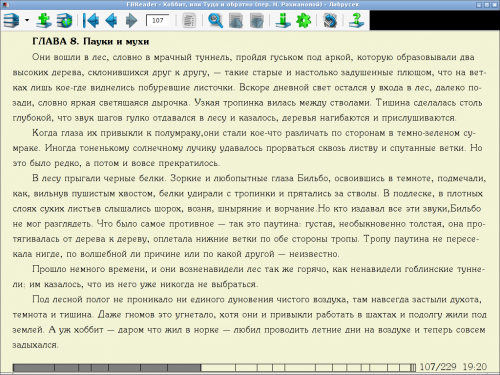Click the word 'Бильбо' after 'глаза'

coord(313,178)
